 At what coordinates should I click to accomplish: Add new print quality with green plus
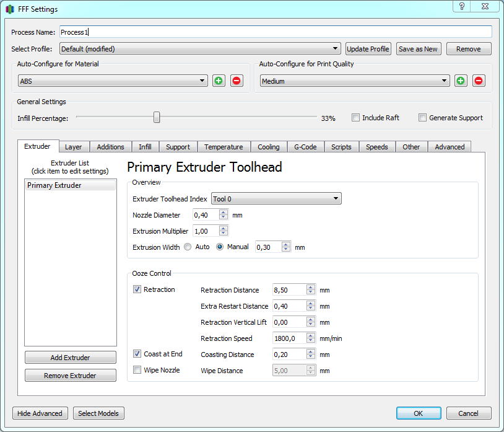(461, 81)
